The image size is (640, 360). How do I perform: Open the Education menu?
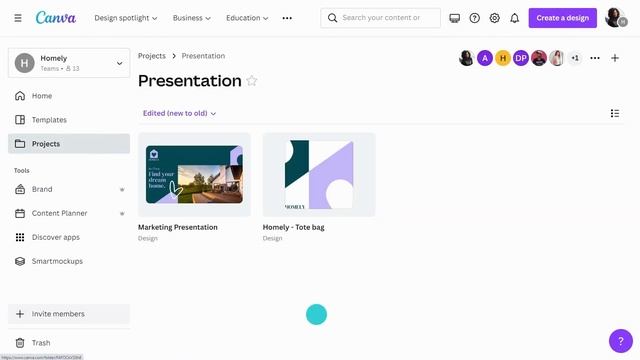tap(247, 18)
